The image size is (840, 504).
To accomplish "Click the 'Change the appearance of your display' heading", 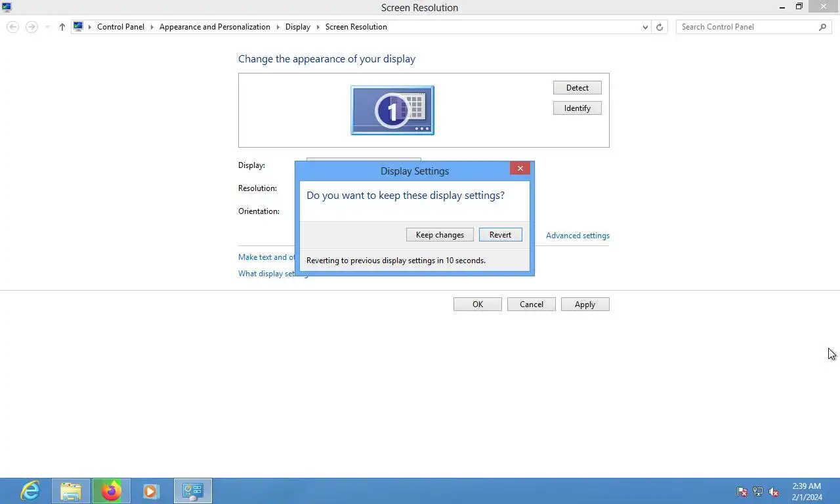I will (327, 59).
